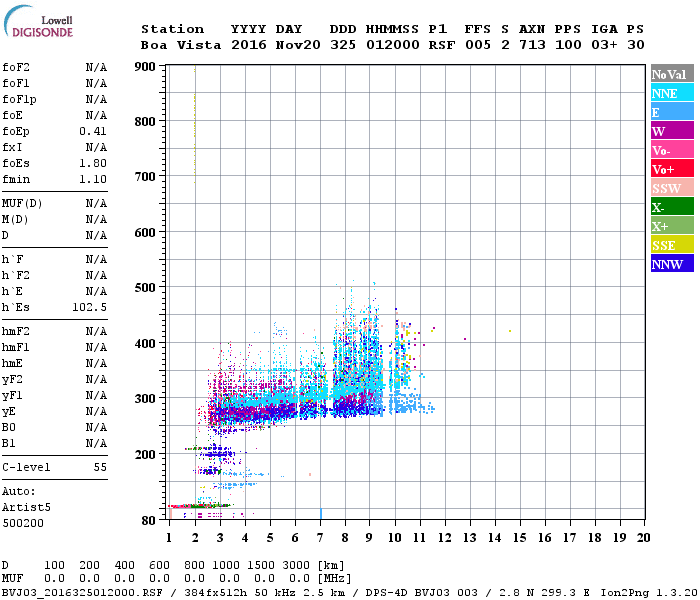This screenshot has width=700, height=600.
Task: Select the W purple legend swatch
Action: (672, 131)
